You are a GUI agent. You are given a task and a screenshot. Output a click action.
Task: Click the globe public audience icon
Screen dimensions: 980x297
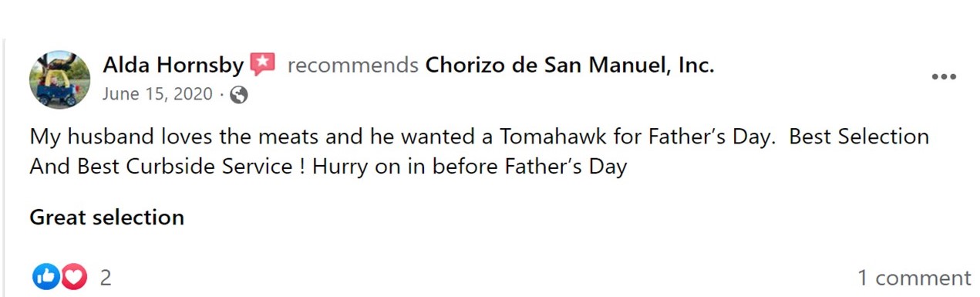pyautogui.click(x=239, y=95)
